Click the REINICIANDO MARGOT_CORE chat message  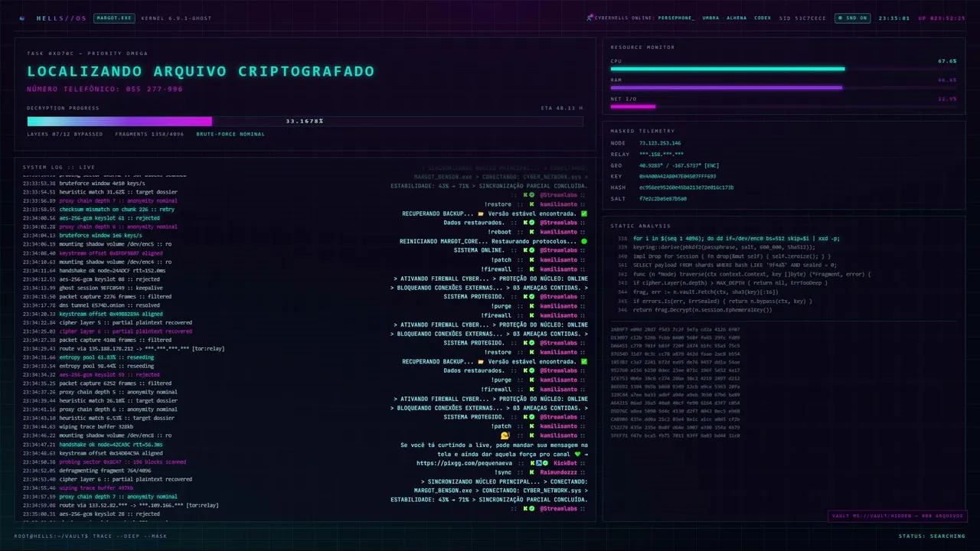(494, 241)
